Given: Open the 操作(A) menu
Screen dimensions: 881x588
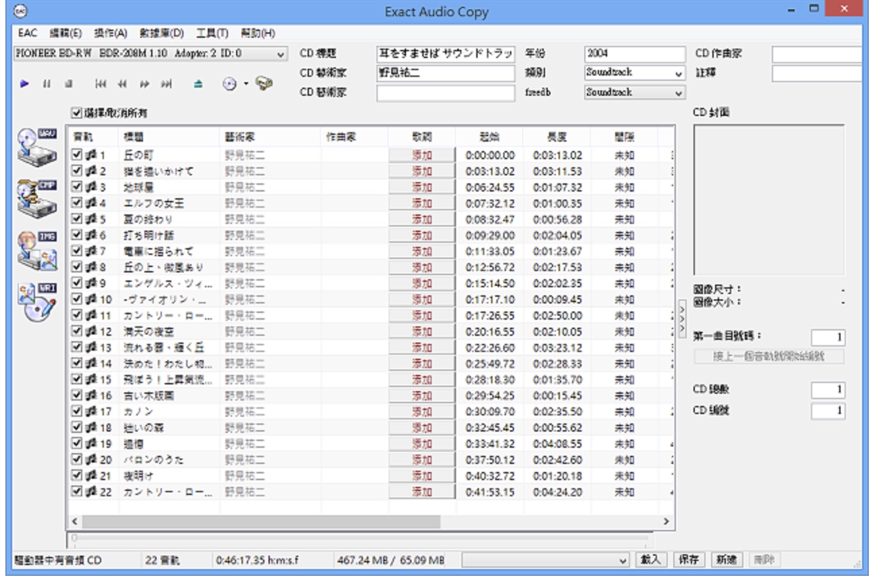Looking at the screenshot, I should (111, 33).
